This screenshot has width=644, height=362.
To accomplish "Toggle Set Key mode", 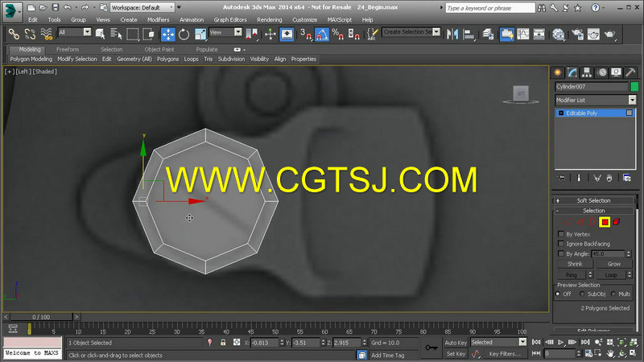I will (x=456, y=354).
